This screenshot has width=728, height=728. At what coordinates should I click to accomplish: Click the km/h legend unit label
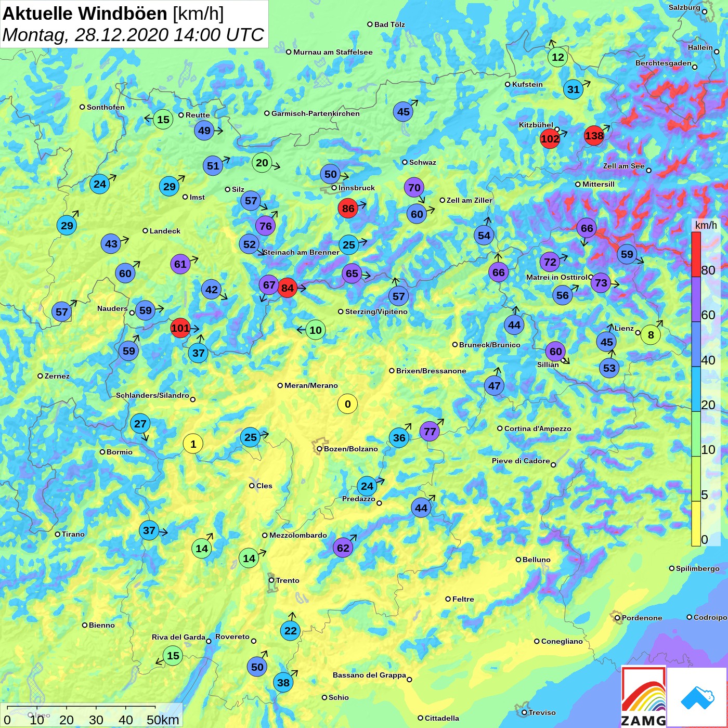(x=706, y=225)
